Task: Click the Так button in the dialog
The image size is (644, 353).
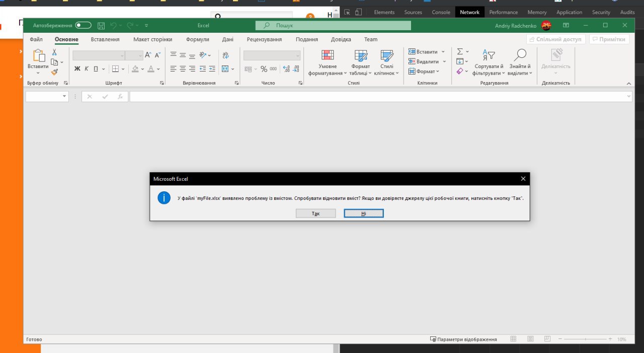Action: point(316,214)
